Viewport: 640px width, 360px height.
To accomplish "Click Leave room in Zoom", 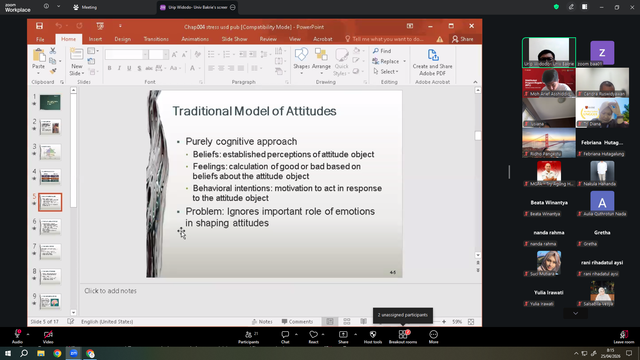I will click(x=624, y=337).
